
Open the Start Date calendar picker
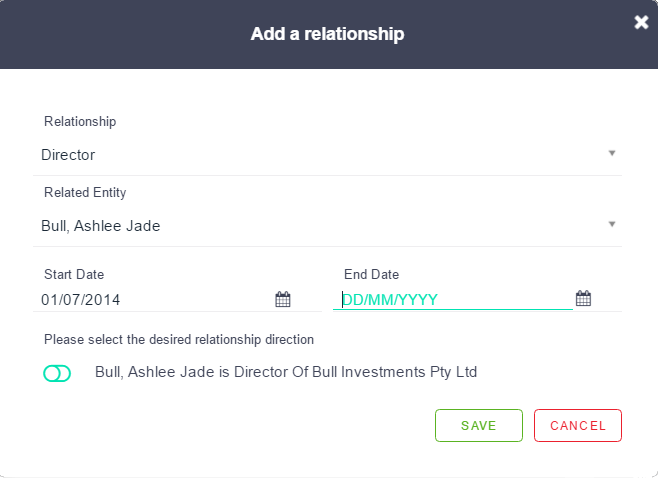(x=283, y=299)
